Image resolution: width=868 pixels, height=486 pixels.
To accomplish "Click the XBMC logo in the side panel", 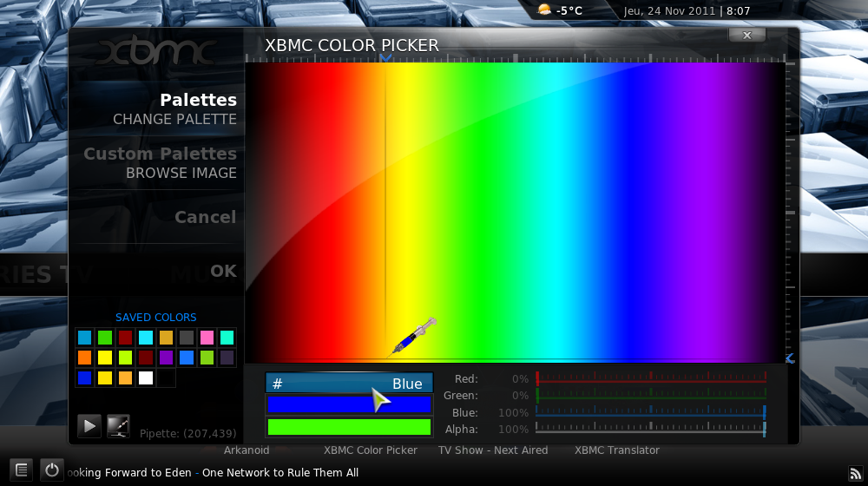I will pos(156,51).
